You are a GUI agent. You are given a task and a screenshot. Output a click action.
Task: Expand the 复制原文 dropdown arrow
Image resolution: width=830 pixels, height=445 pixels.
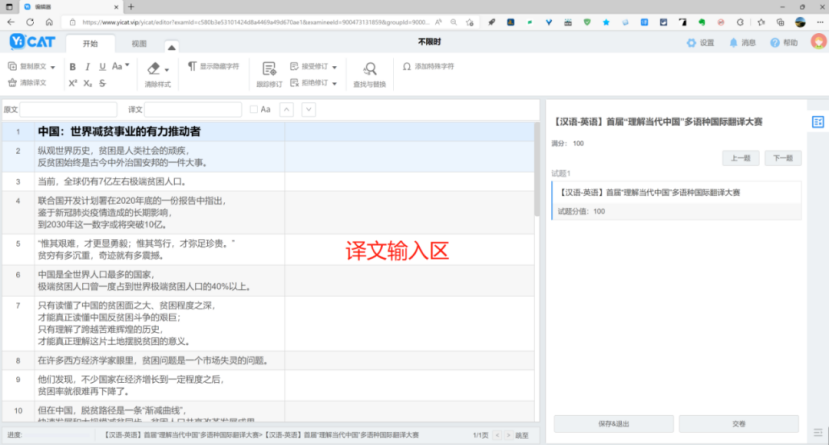point(54,66)
